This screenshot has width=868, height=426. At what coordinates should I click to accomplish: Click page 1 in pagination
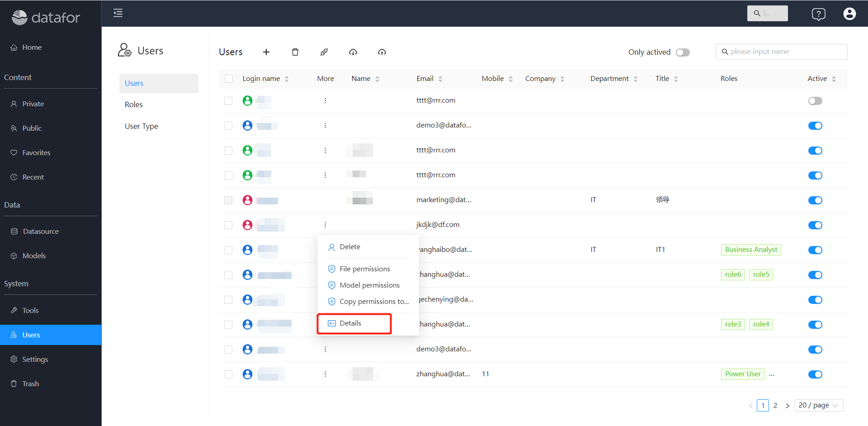pos(763,406)
